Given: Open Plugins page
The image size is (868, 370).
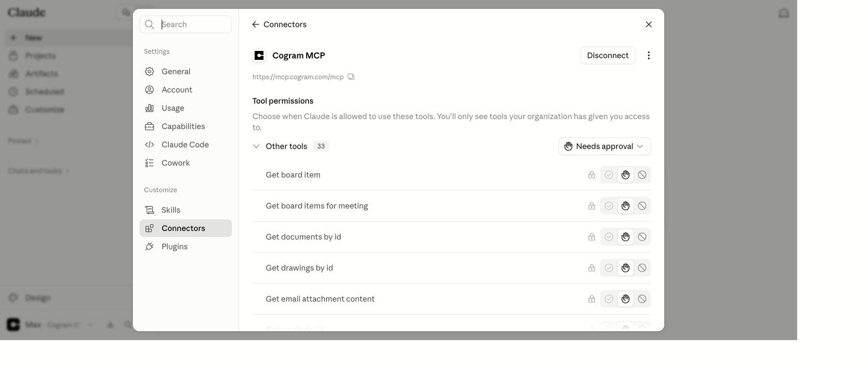Looking at the screenshot, I should pyautogui.click(x=185, y=246).
